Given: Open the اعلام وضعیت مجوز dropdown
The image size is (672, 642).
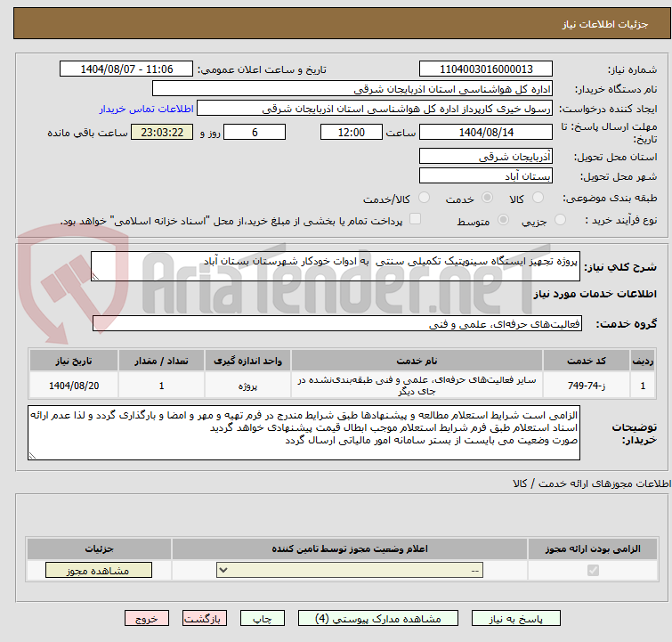Looking at the screenshot, I should (350, 571).
